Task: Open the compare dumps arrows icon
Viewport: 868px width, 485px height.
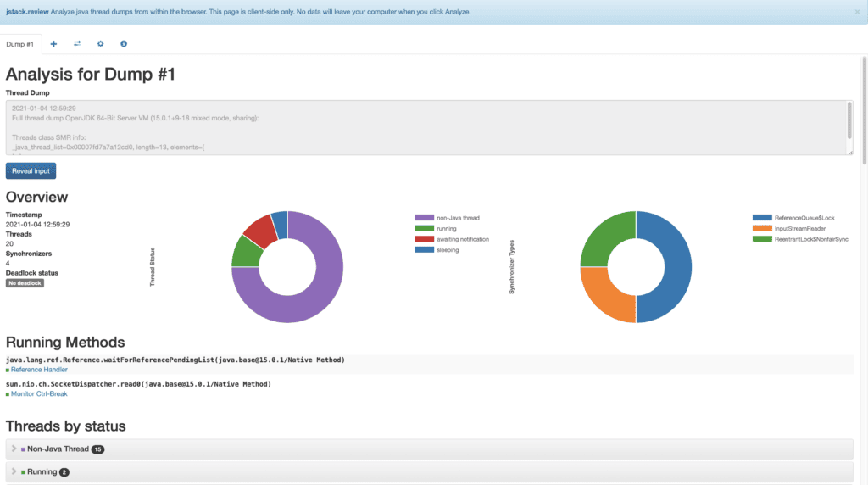Action: click(x=77, y=44)
